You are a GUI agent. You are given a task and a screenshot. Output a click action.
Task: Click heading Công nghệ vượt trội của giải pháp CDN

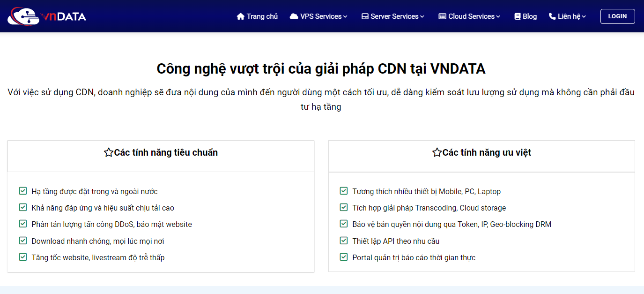tap(321, 69)
